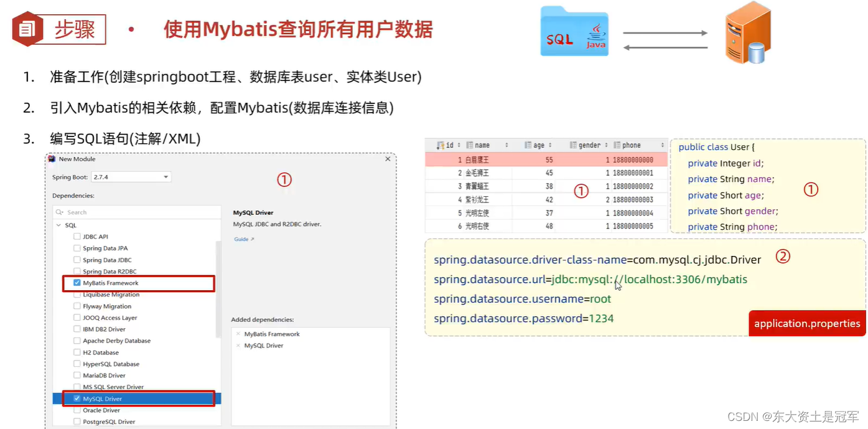Select the highlighted table row with age 55

(546, 160)
